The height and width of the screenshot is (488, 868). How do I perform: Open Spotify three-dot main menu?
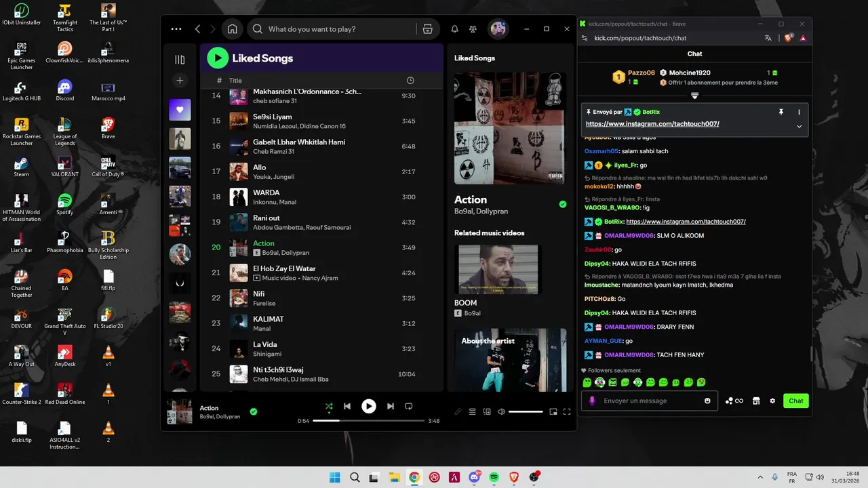click(176, 29)
